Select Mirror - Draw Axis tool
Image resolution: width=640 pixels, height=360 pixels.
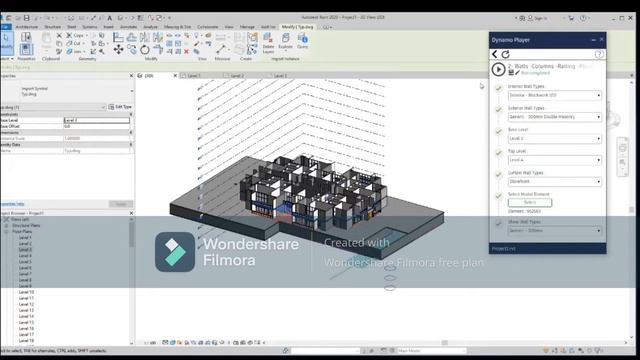pos(158,38)
